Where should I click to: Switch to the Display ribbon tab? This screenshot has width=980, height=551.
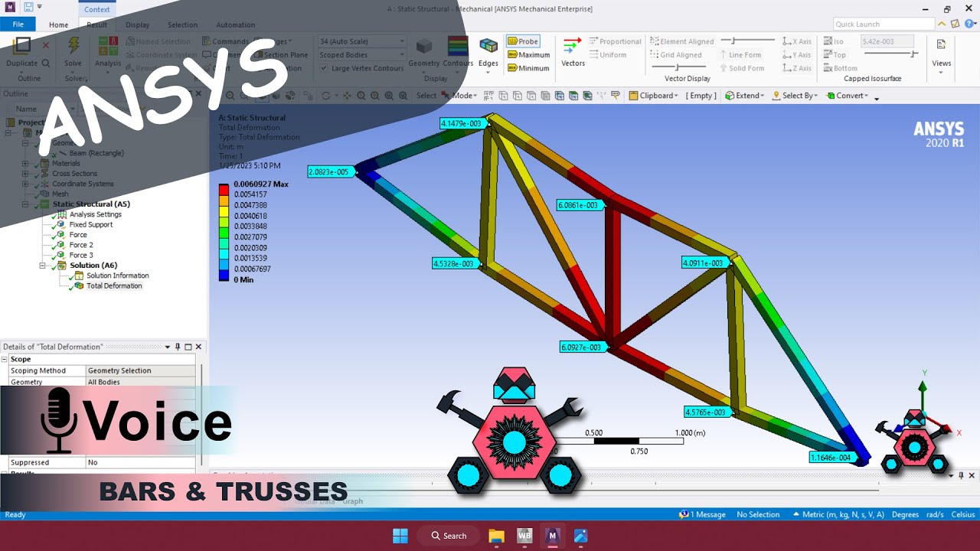pyautogui.click(x=138, y=24)
